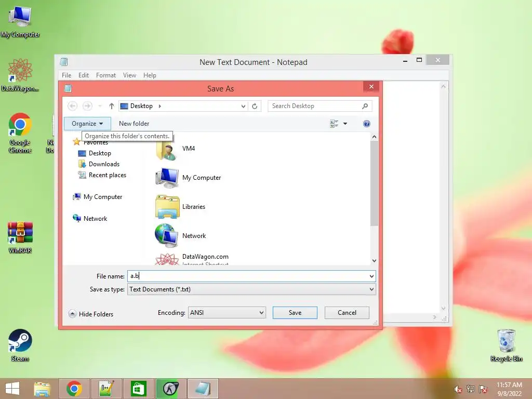532x399 pixels.
Task: Click the Desktop breadcrumb chevron arrow
Action: point(160,106)
